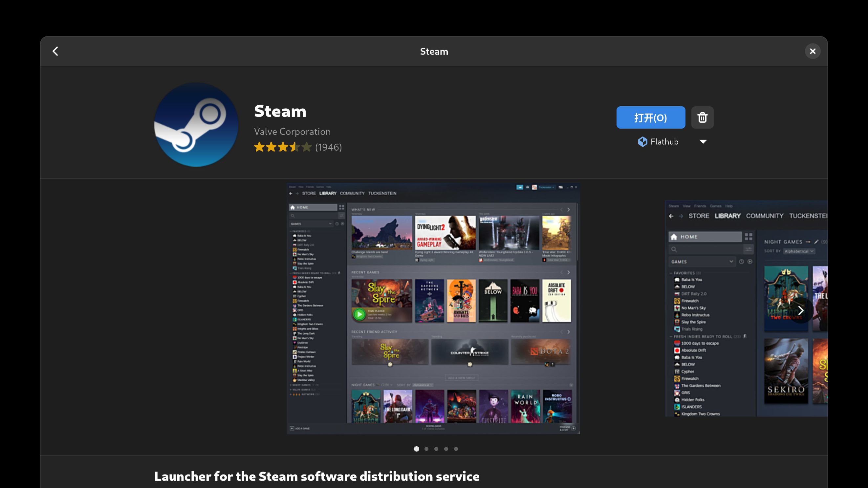Open reviews via the (1946) rating link

click(x=328, y=147)
